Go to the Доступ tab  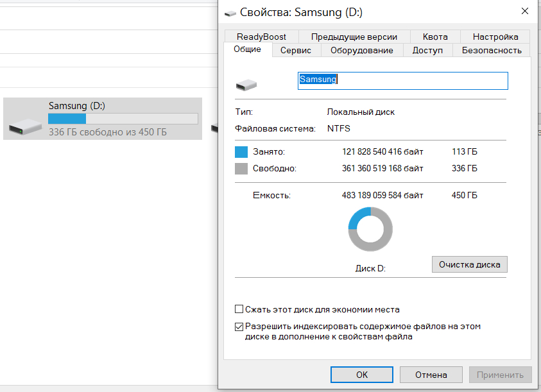(427, 50)
